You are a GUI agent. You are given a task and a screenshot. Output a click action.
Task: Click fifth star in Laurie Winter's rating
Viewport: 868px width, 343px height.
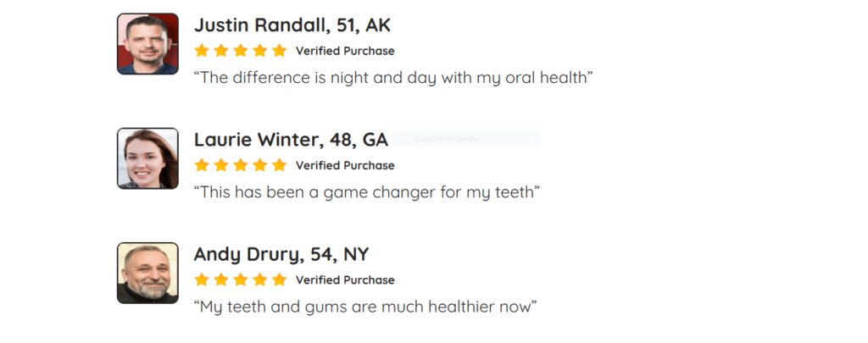tap(280, 165)
